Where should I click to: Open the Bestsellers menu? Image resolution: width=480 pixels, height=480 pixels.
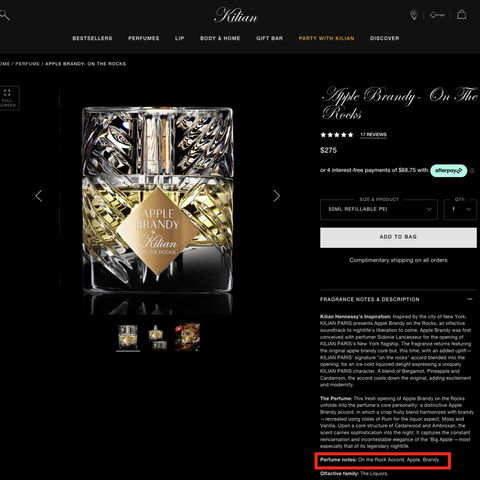[92, 38]
